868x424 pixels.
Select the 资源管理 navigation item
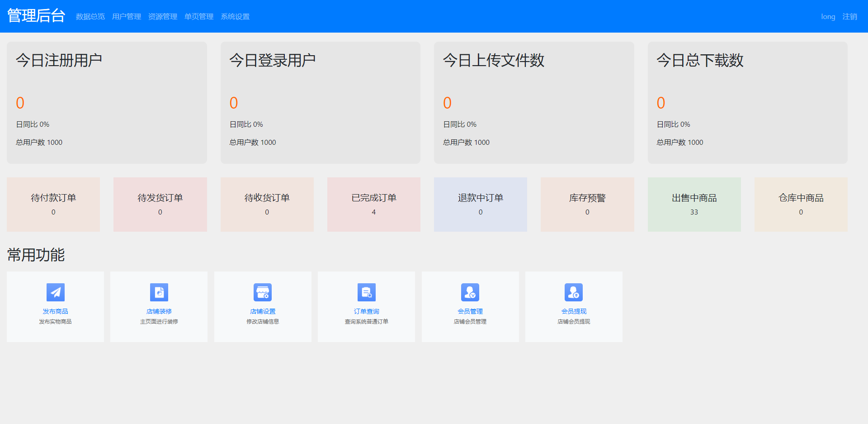162,16
